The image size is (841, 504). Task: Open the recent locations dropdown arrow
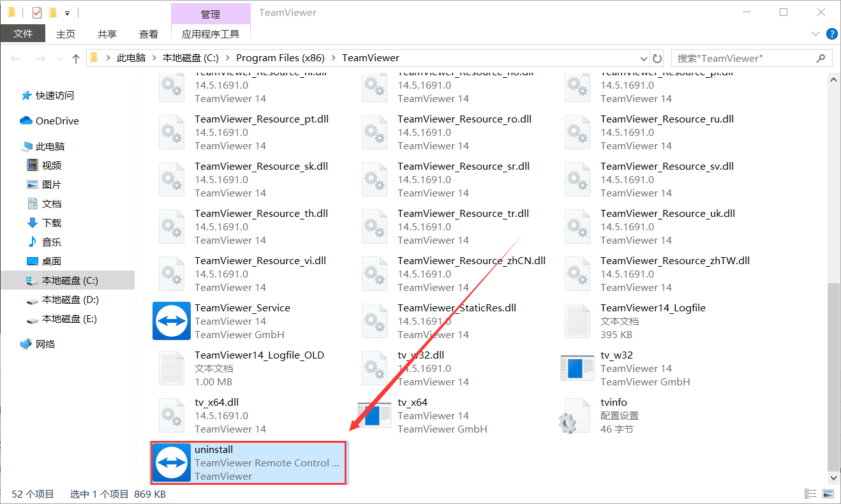pos(59,59)
